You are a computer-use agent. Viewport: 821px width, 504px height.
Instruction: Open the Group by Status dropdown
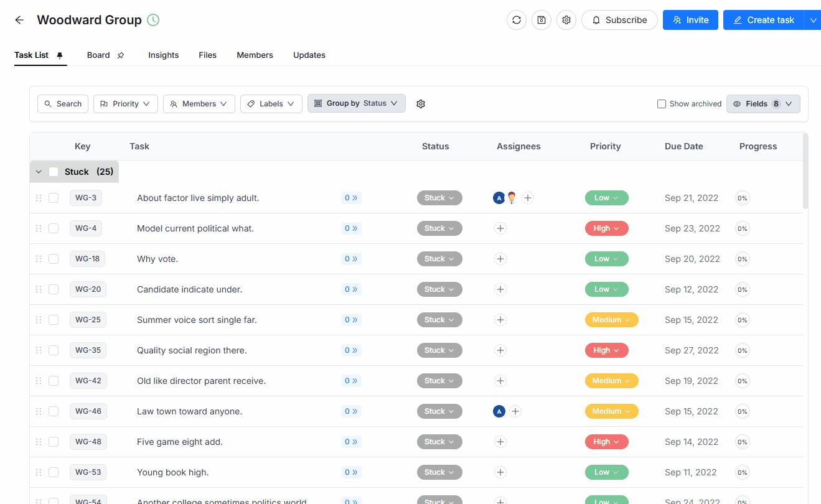pyautogui.click(x=357, y=103)
